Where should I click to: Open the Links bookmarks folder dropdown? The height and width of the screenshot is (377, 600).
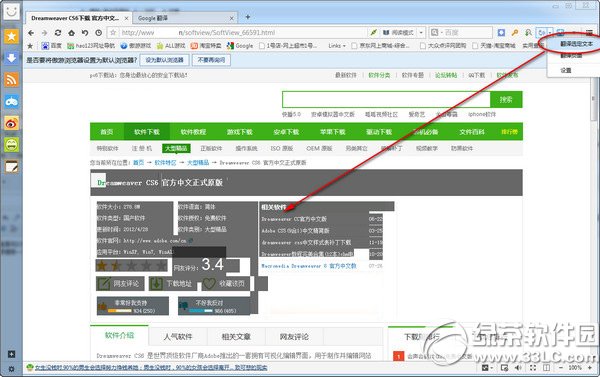pos(337,46)
